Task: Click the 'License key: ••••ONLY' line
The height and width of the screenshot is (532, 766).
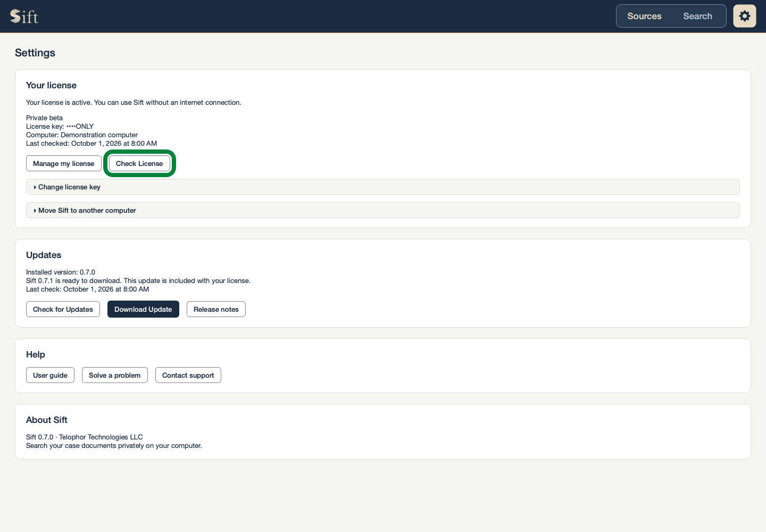Action: click(60, 126)
